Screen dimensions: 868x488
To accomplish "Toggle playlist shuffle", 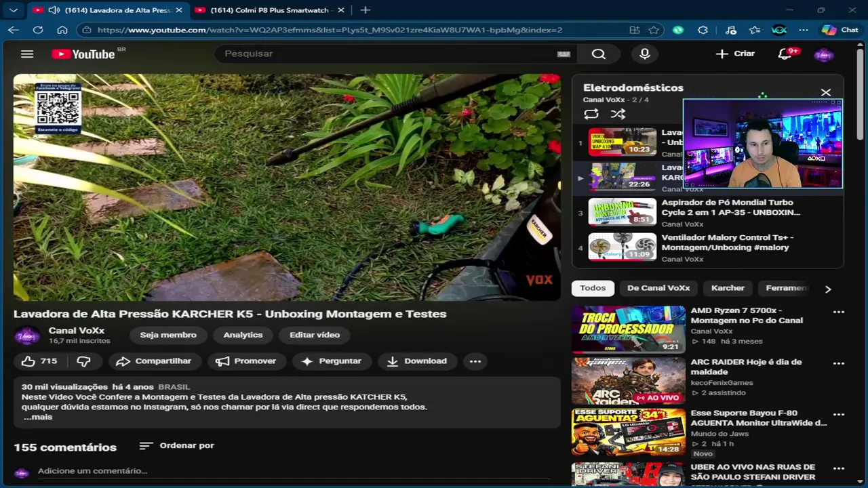I will [618, 115].
